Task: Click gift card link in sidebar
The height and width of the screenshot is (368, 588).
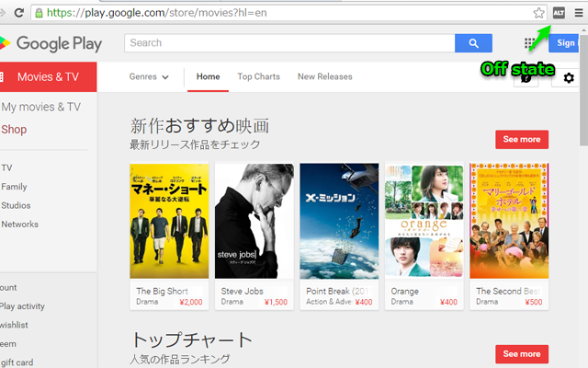Action: 17,362
